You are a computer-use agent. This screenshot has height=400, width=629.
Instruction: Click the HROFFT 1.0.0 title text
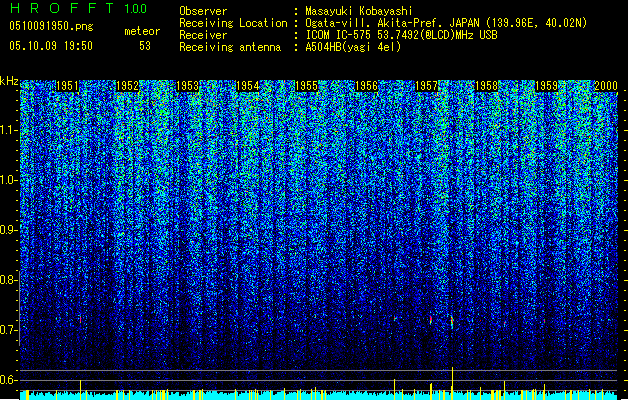click(78, 8)
